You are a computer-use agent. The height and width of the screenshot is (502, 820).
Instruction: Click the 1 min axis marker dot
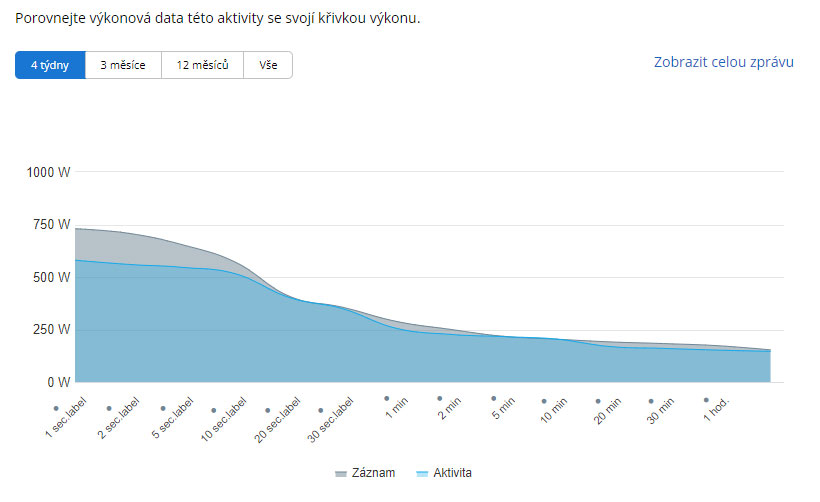click(386, 398)
